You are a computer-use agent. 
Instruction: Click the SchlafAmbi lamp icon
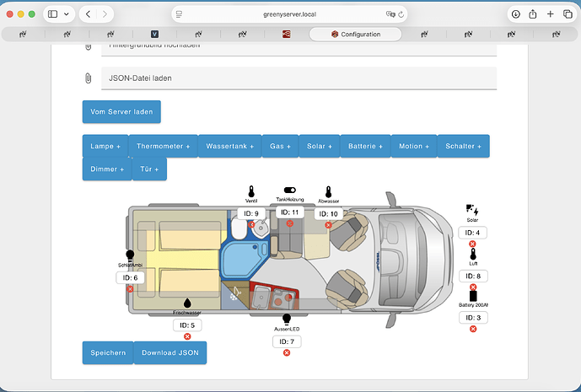click(130, 255)
